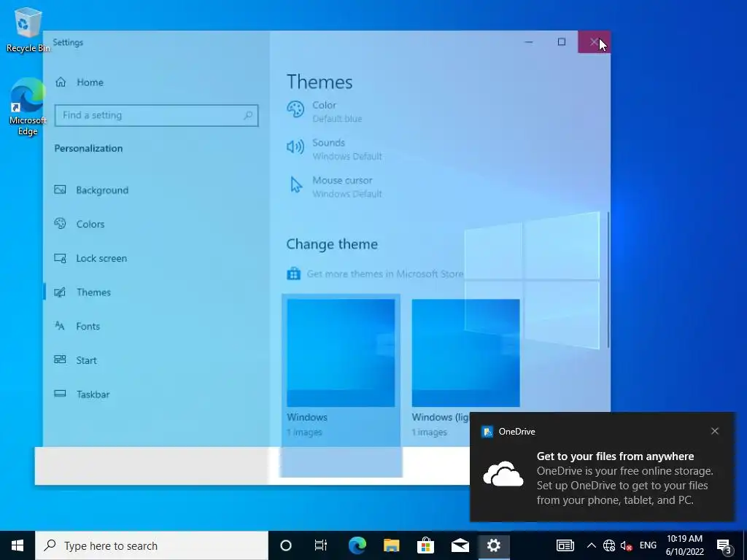Open Lock screen settings page
Image resolution: width=747 pixels, height=560 pixels.
tap(90, 258)
